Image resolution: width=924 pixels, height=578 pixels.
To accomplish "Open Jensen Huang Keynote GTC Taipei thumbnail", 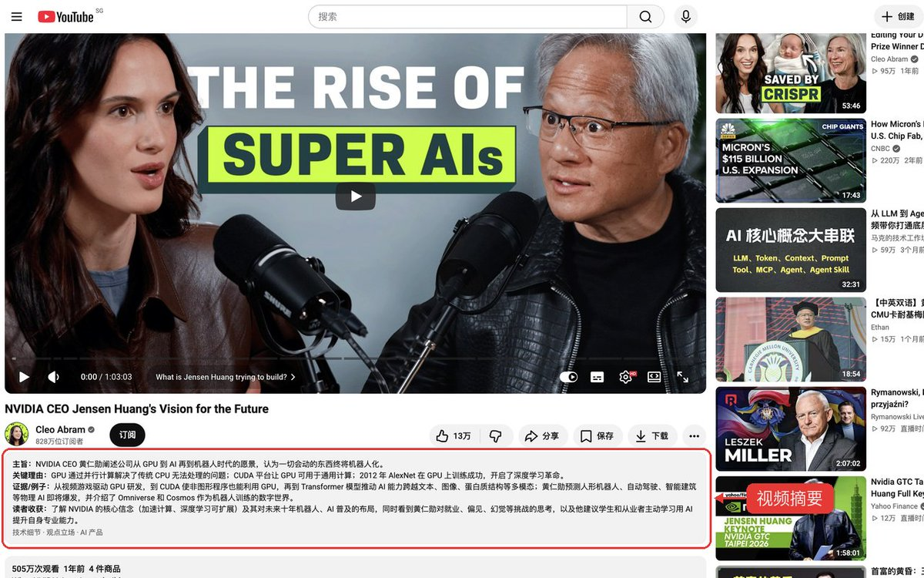I will [791, 518].
